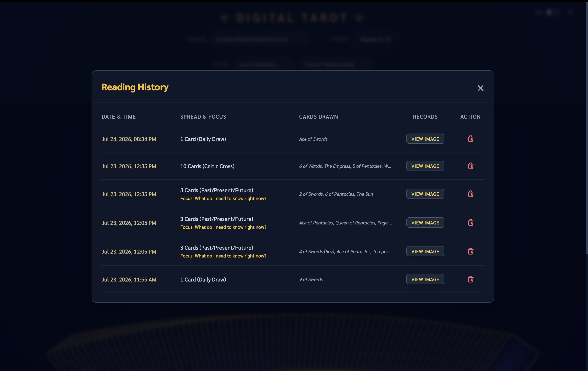Click cards list starting 6 of Wands
The image size is (588, 371).
point(345,166)
